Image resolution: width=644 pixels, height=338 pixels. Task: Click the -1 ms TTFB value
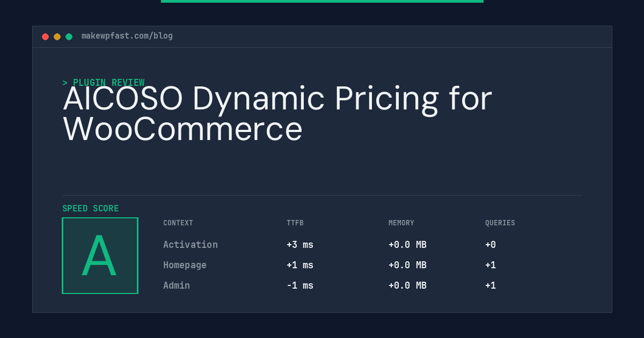click(300, 285)
